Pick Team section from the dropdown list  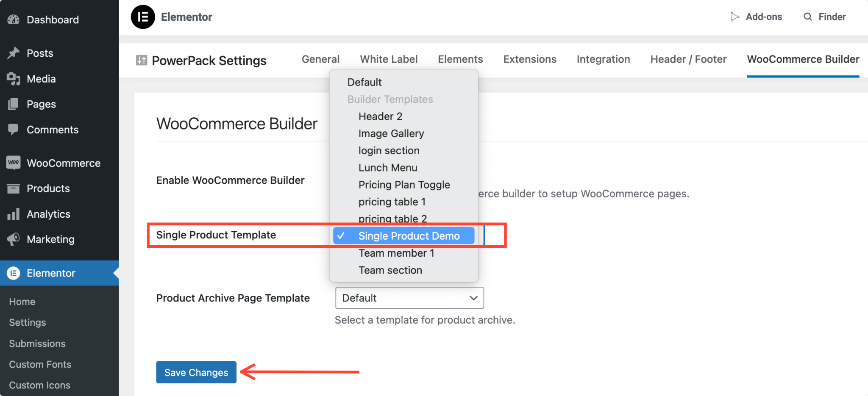(390, 270)
